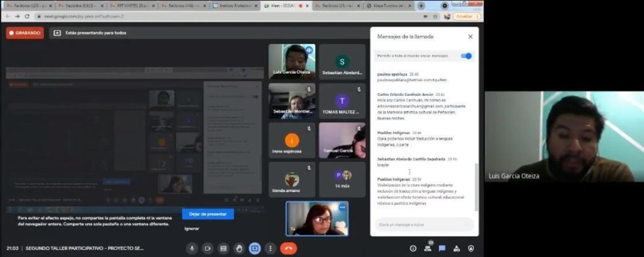This screenshot has width=644, height=257.
Task: Click the 'Dejar de presentar' button
Action: [x=208, y=214]
